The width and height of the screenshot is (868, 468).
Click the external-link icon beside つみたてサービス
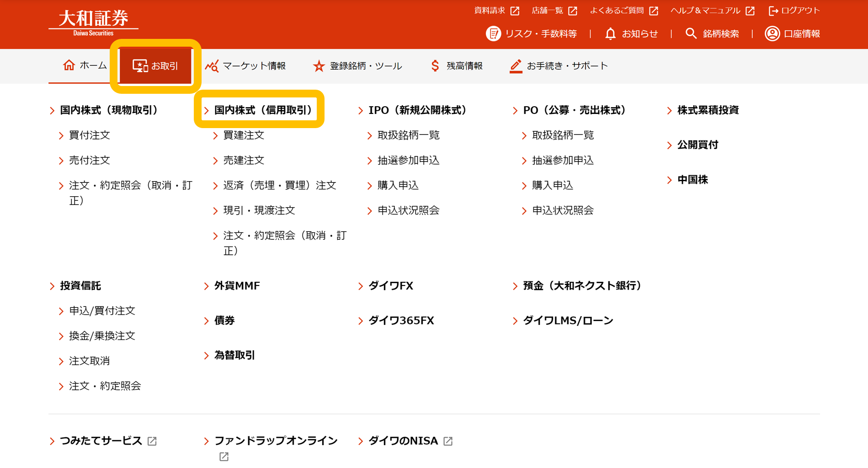coord(152,441)
